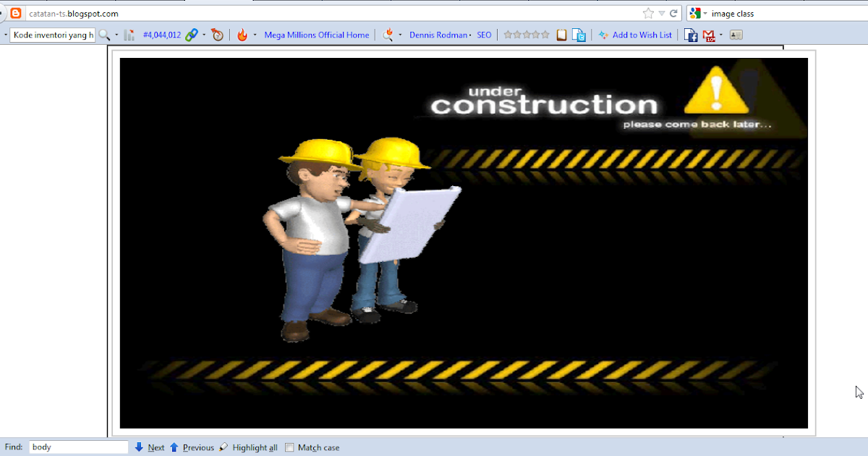Click the brown notebook icon in toolbar

(x=562, y=35)
